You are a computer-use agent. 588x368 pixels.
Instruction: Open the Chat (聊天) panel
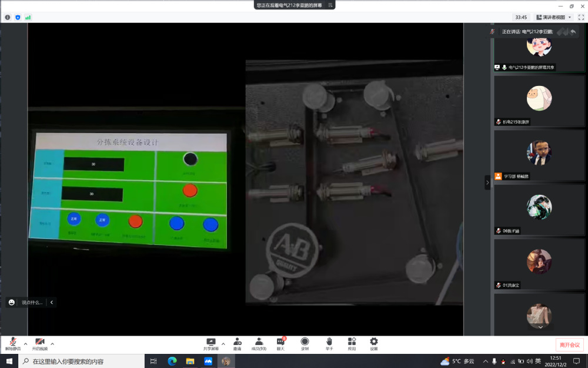click(281, 343)
